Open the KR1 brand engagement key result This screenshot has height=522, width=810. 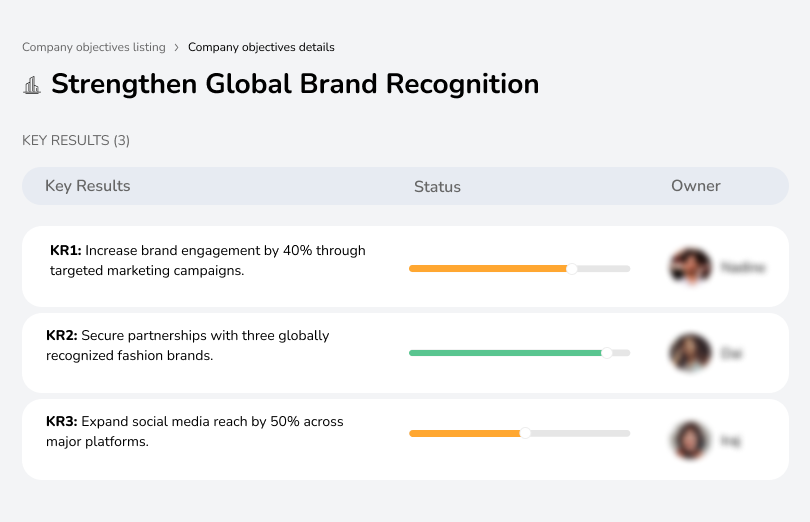click(207, 260)
